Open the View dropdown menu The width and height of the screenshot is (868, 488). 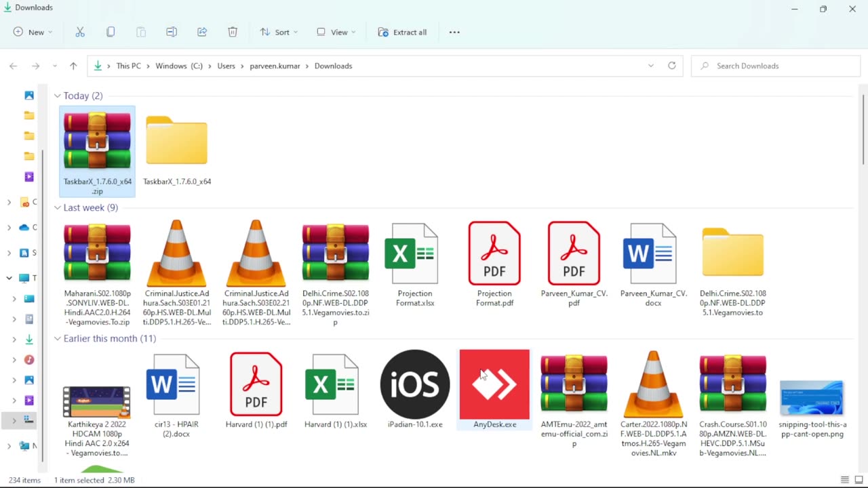click(x=336, y=32)
